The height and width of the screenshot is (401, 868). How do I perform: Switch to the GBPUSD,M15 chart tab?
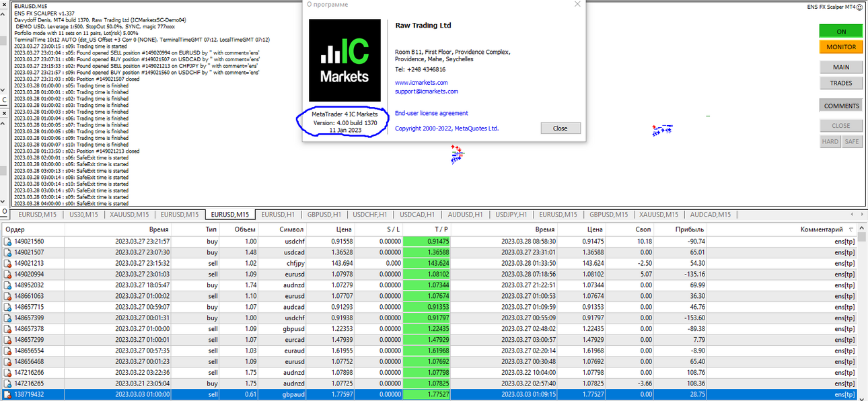click(x=608, y=215)
